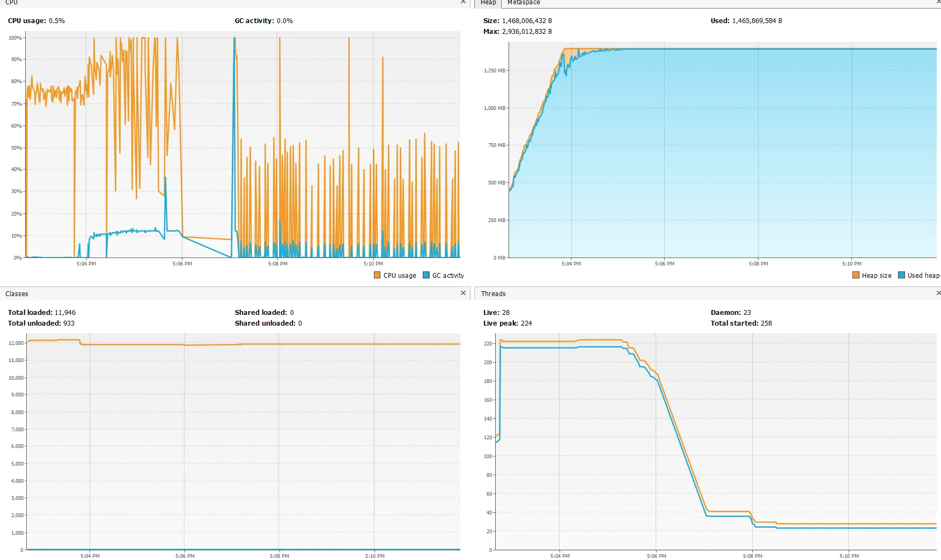This screenshot has width=941, height=560.
Task: Click the blue GC activity legend swatch
Action: click(x=426, y=275)
